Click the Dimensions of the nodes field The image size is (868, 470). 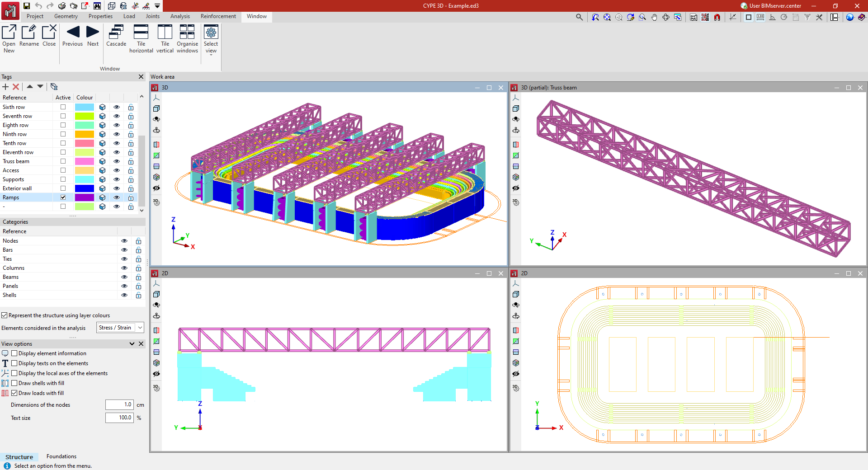[119, 405]
